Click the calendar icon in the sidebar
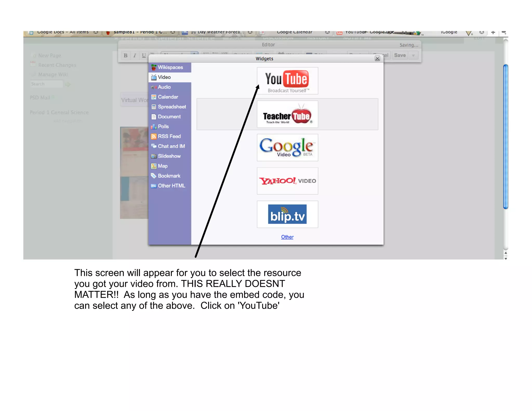This screenshot has height=411, width=532. 154,97
